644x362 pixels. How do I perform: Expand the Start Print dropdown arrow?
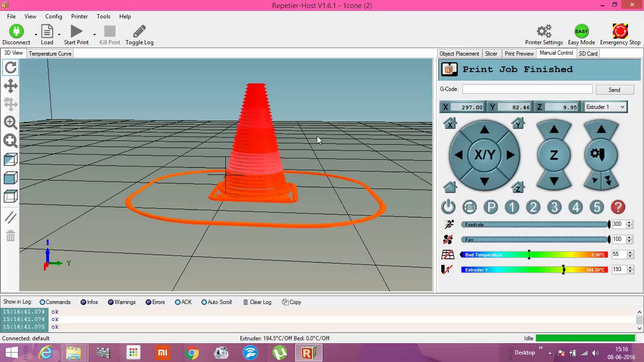(x=94, y=34)
